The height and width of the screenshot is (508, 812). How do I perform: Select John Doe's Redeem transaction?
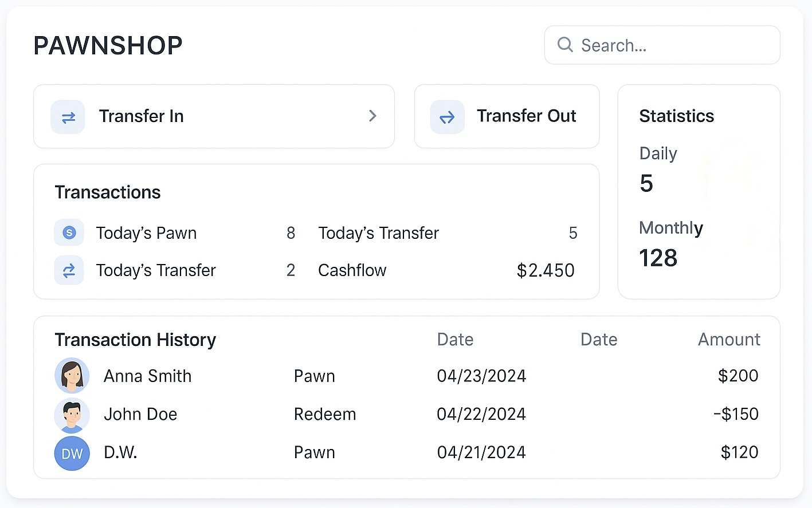324,414
